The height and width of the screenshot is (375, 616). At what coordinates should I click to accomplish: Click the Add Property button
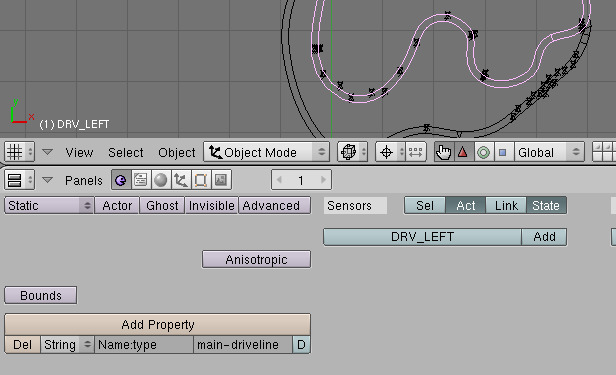pyautogui.click(x=158, y=324)
